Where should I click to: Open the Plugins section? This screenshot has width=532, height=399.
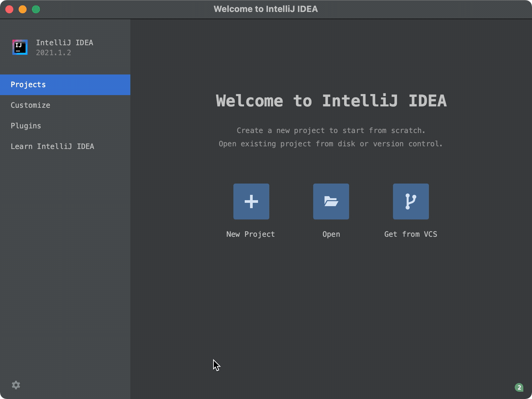(26, 126)
